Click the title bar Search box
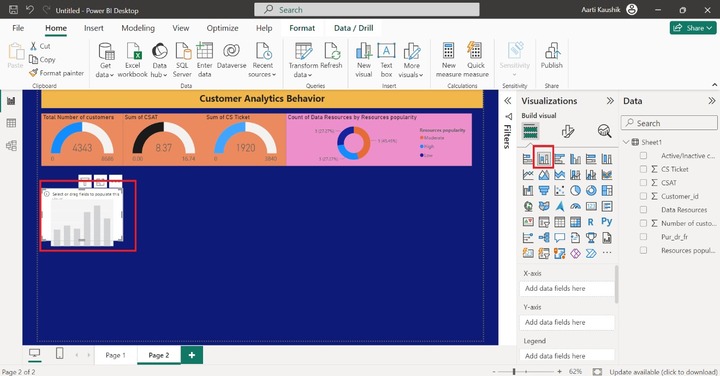This screenshot has height=376, width=720. pos(367,10)
